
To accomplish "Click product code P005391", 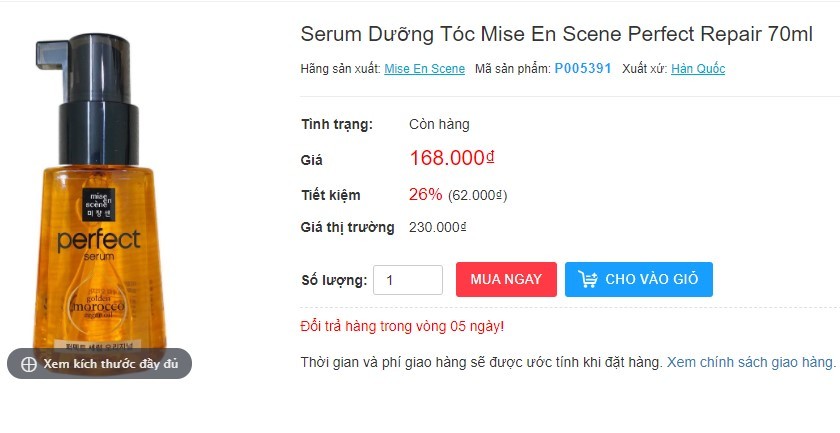I will 582,69.
